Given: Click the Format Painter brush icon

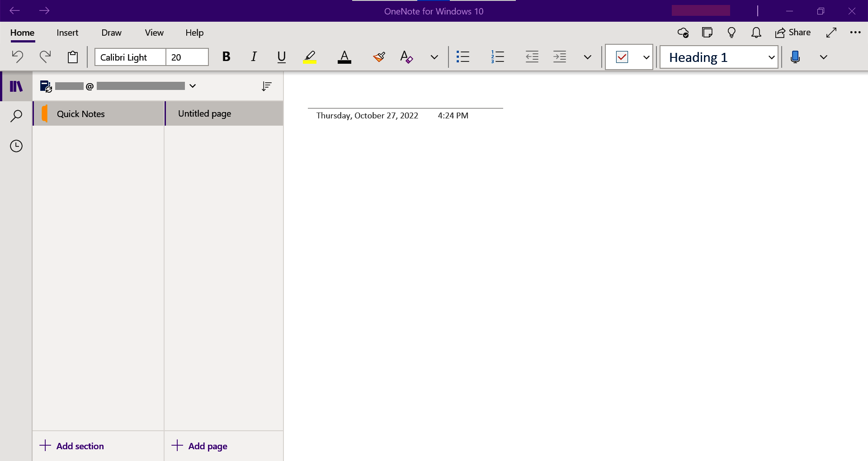Looking at the screenshot, I should [x=379, y=57].
